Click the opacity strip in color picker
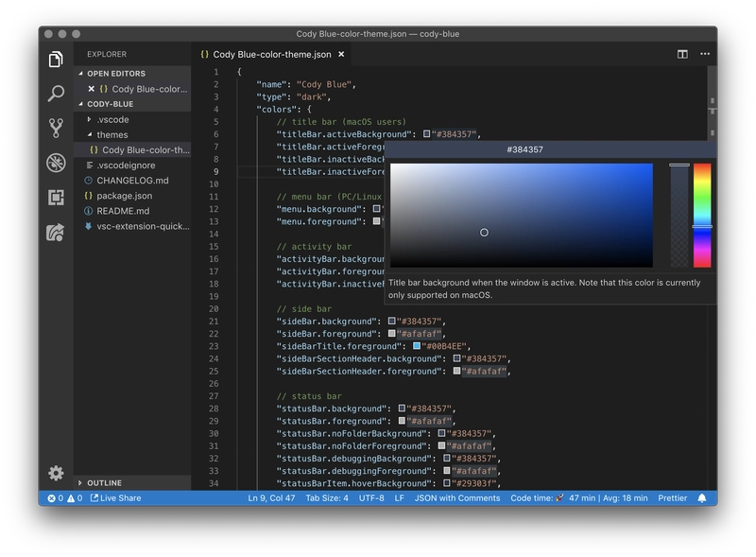Viewport: 756px width, 557px height. click(679, 216)
